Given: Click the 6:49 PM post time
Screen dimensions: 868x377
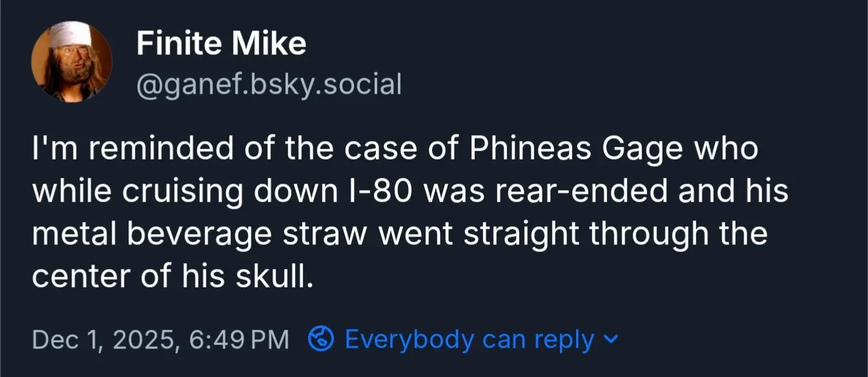Looking at the screenshot, I should [x=239, y=339].
